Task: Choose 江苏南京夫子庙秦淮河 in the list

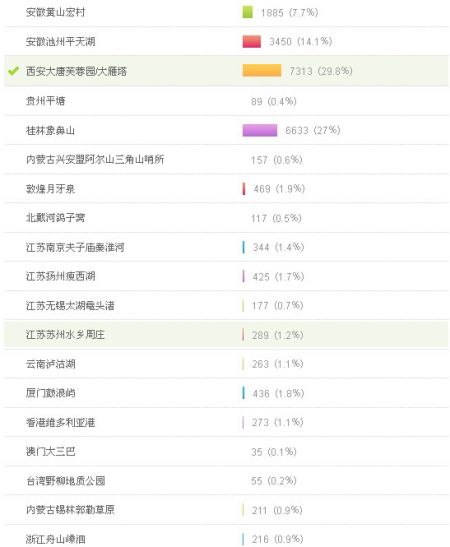Action: (226, 247)
